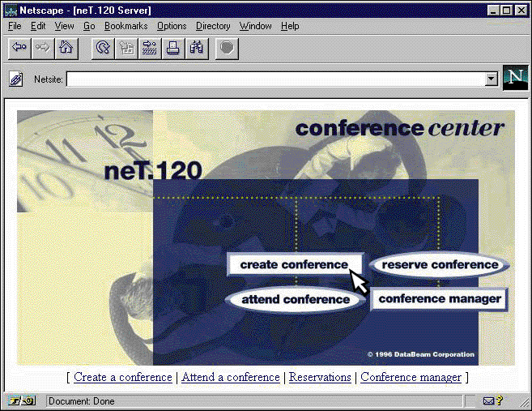Follow the Attend a conference link
Viewport: 532px width, 411px height.
point(231,377)
